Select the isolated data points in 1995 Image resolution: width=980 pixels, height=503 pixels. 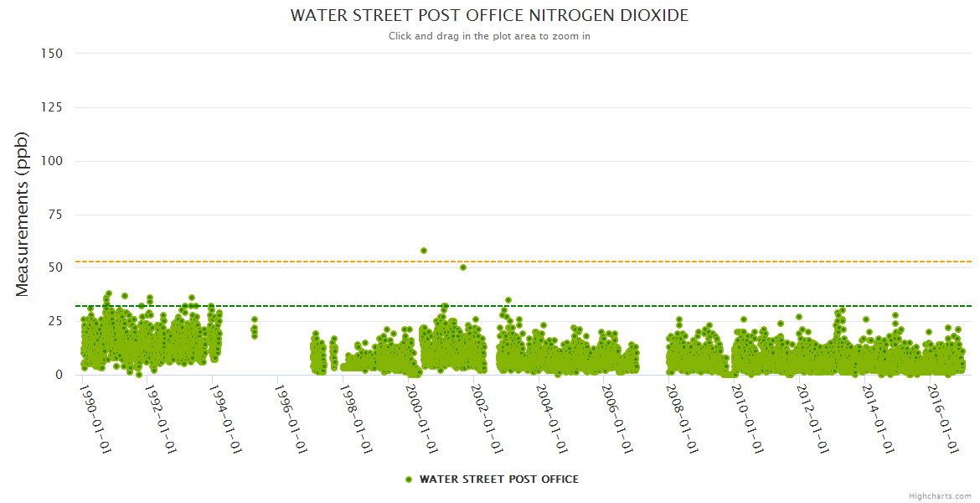tap(255, 329)
